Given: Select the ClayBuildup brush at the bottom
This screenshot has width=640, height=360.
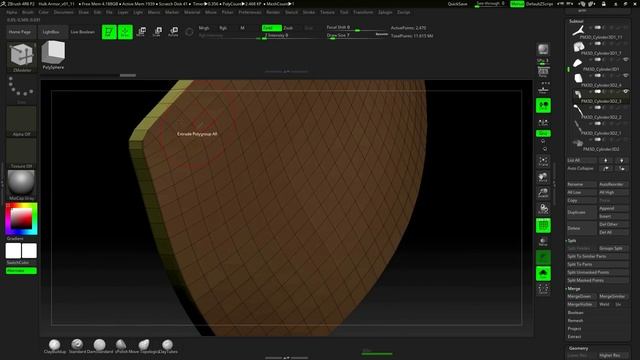Looking at the screenshot, I should click(54, 346).
